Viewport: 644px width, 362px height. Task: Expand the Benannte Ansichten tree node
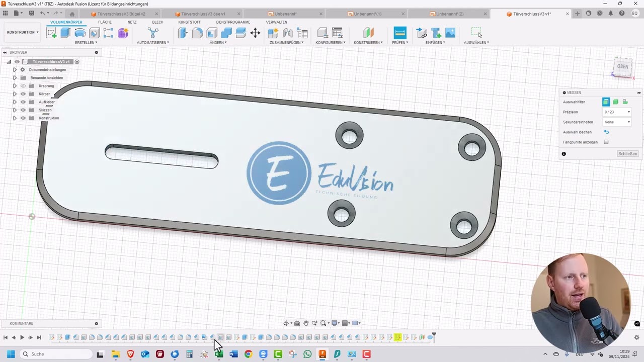15,78
